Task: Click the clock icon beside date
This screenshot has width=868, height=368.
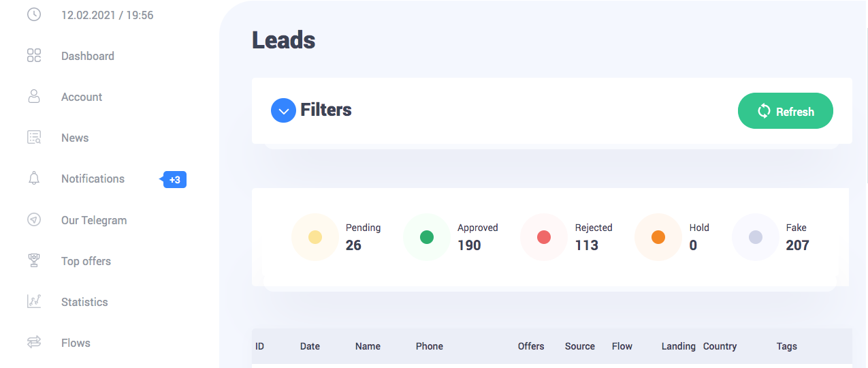Action: pos(34,15)
